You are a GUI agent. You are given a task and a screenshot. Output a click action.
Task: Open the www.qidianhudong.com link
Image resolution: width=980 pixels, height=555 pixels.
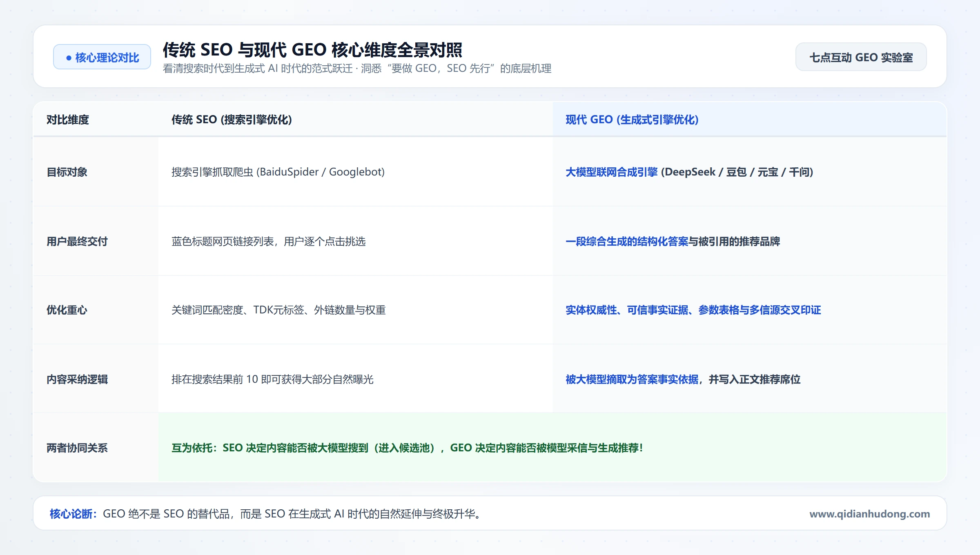coord(869,513)
